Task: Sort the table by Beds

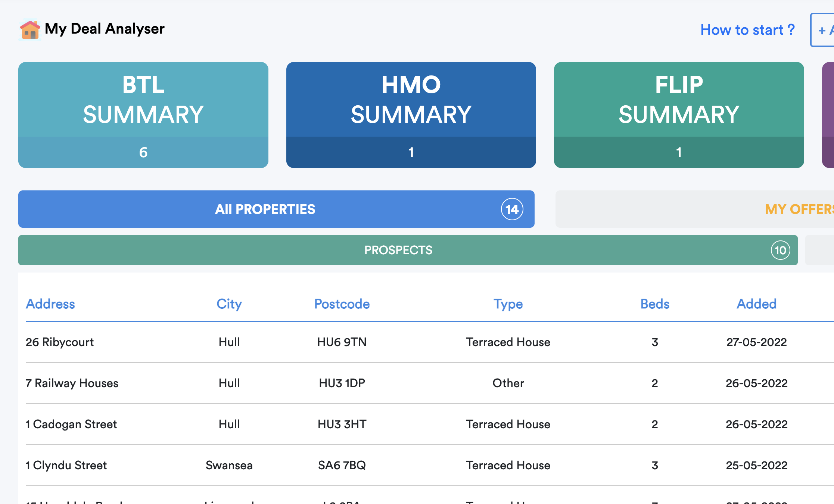Action: click(x=654, y=304)
